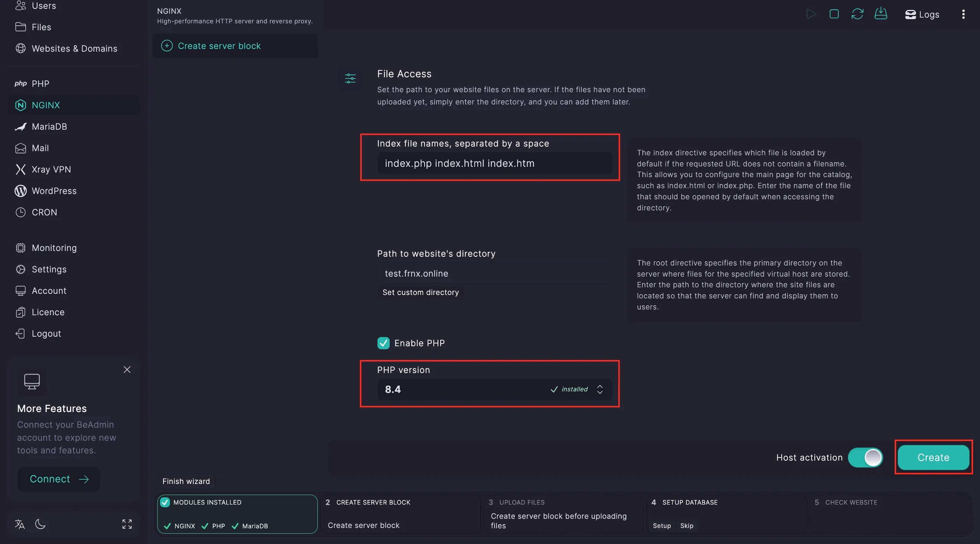The width and height of the screenshot is (980, 544).
Task: Click the 'File Access' heading
Action: pyautogui.click(x=404, y=74)
